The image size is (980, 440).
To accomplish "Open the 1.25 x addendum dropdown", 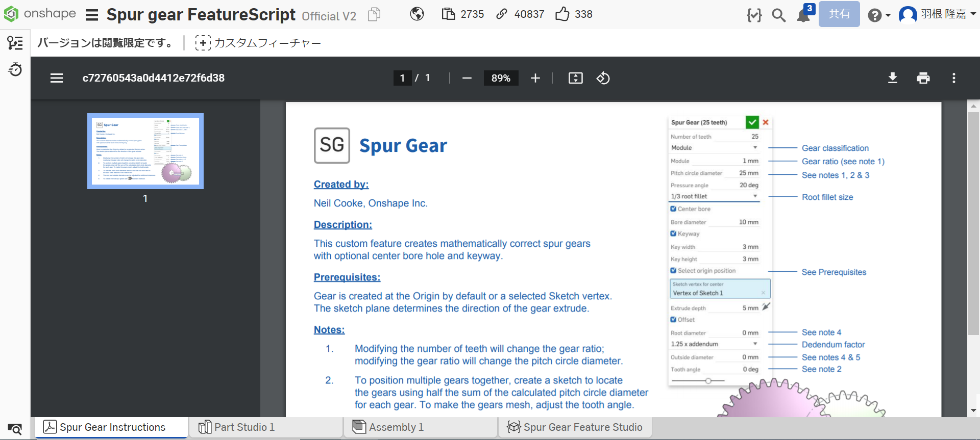I will point(715,344).
